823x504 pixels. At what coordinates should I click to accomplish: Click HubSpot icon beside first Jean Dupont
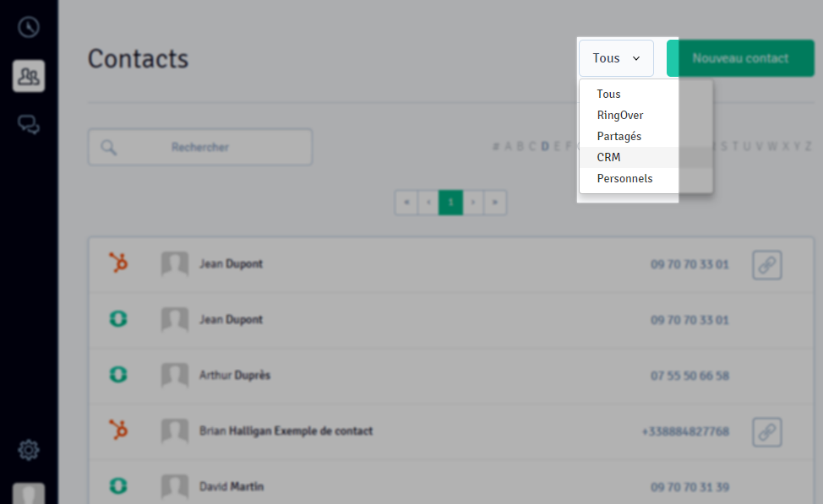(x=118, y=263)
